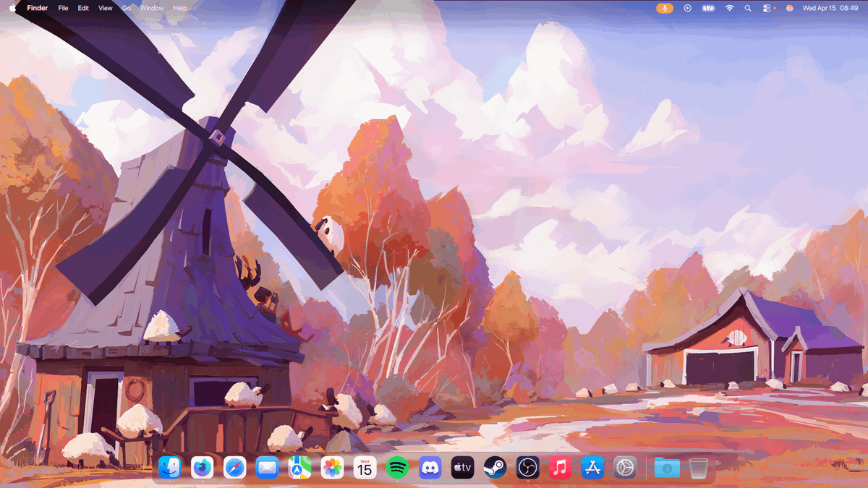The height and width of the screenshot is (488, 868).
Task: Open the App Store
Action: point(592,468)
